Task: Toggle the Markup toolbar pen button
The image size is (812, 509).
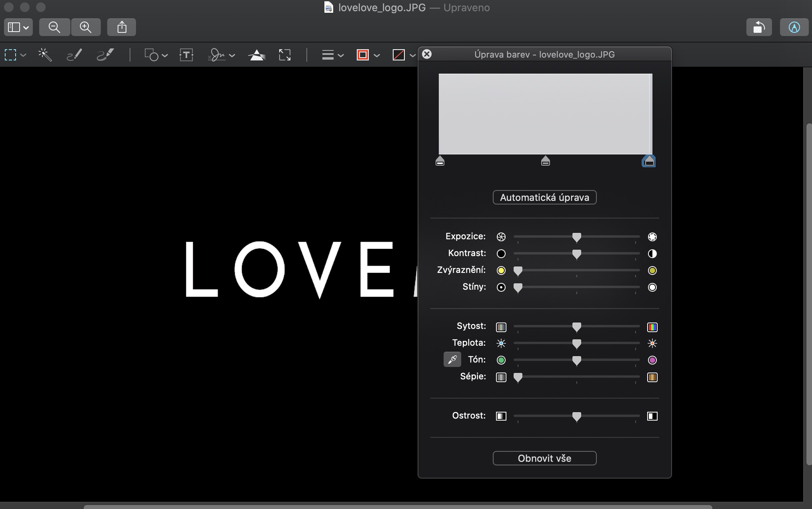Action: pyautogui.click(x=794, y=27)
